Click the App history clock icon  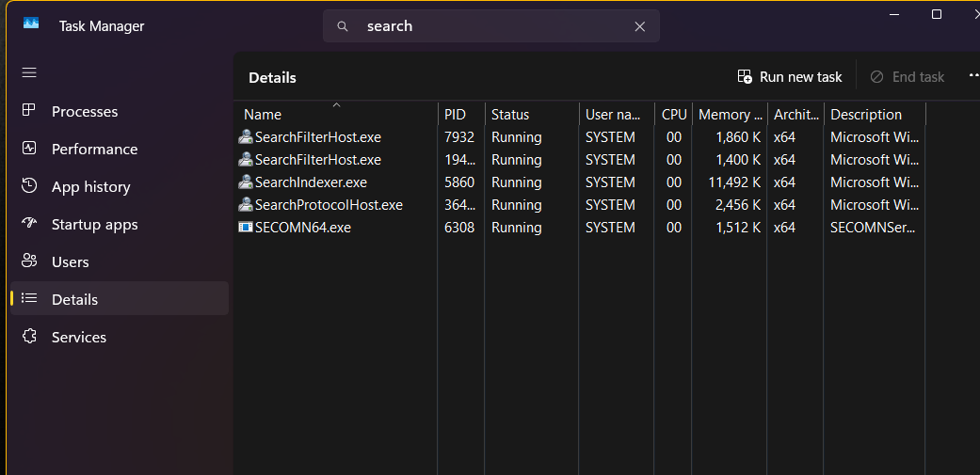(29, 185)
